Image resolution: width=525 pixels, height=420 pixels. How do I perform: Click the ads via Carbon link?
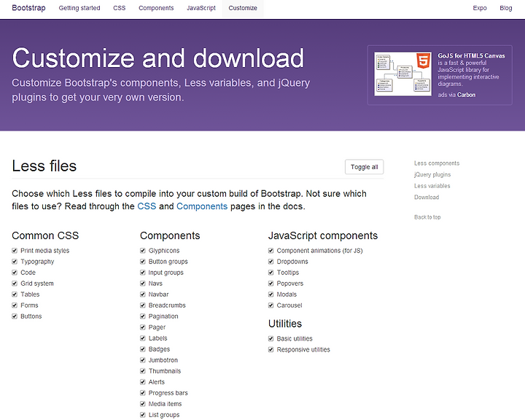pos(456,95)
